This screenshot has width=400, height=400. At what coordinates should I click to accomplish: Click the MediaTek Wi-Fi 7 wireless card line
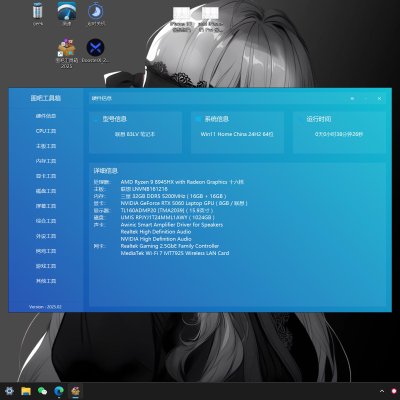(x=175, y=253)
